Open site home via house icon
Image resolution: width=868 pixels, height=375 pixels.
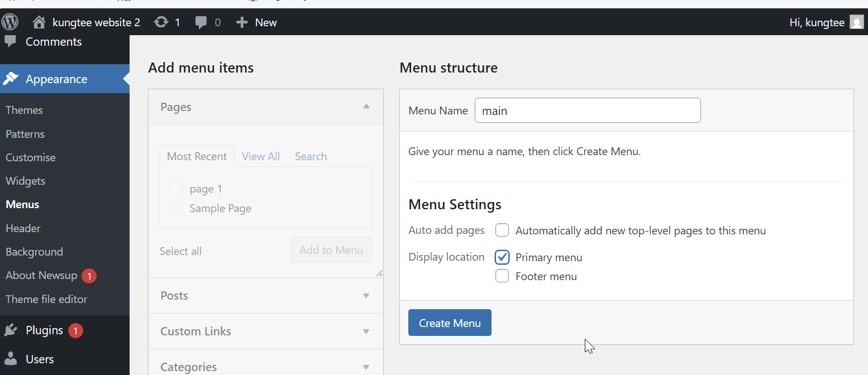[x=39, y=22]
